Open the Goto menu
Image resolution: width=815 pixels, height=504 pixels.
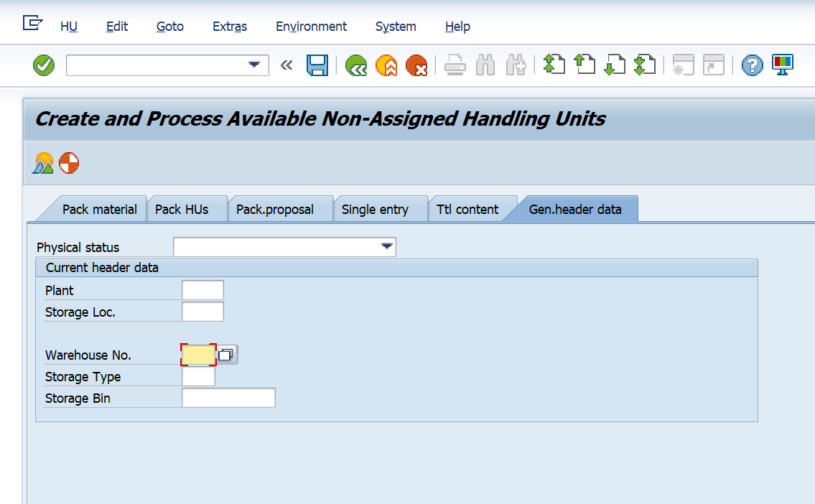(169, 27)
